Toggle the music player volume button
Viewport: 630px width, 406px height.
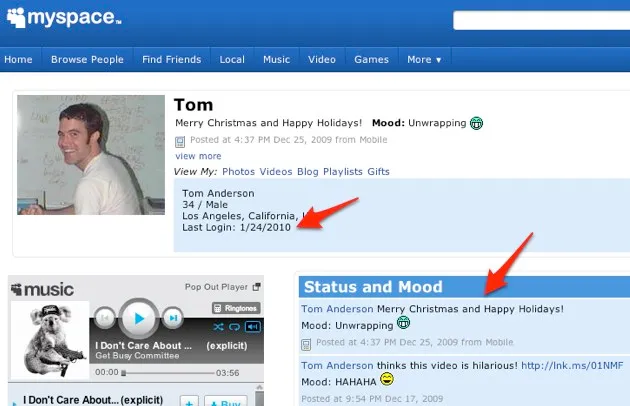click(x=252, y=327)
